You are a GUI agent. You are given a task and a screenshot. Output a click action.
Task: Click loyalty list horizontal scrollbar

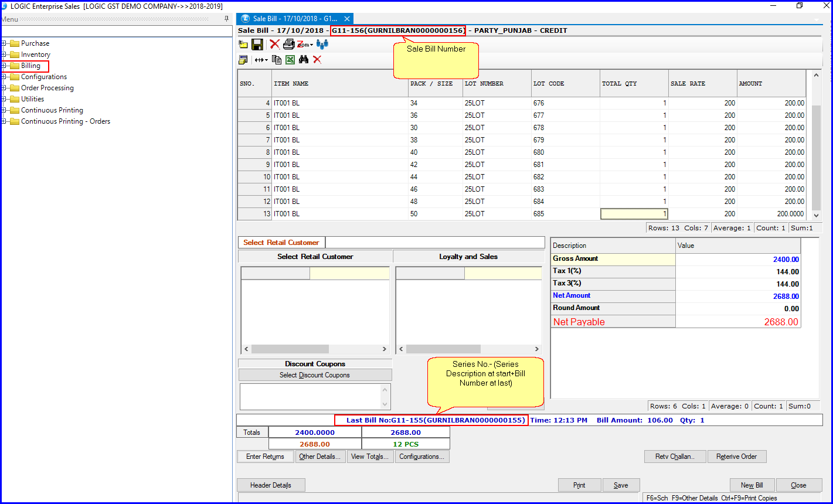point(470,349)
